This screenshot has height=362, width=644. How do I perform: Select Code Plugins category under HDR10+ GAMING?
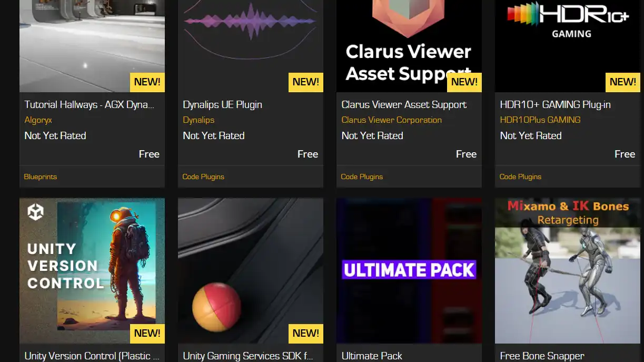[x=520, y=177]
